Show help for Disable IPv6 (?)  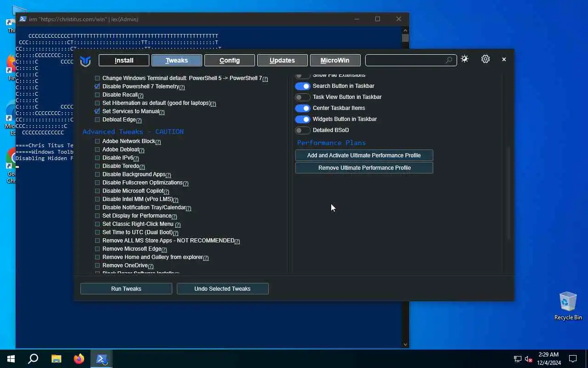[x=136, y=158]
